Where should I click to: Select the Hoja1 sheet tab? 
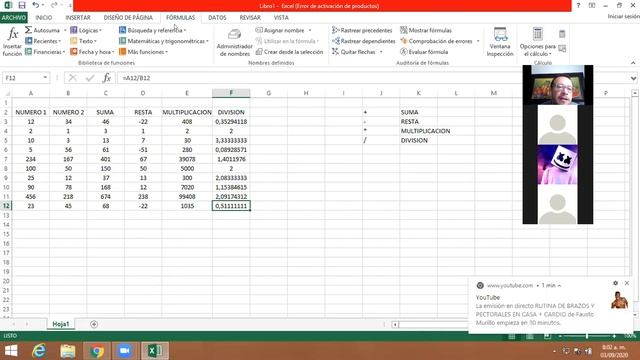tap(61, 324)
